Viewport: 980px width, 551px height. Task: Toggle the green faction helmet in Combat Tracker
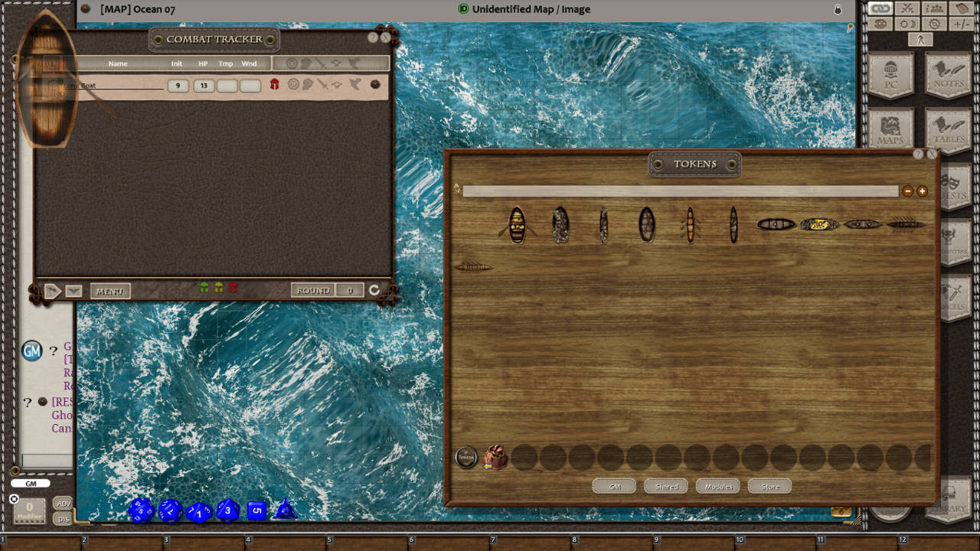point(204,287)
